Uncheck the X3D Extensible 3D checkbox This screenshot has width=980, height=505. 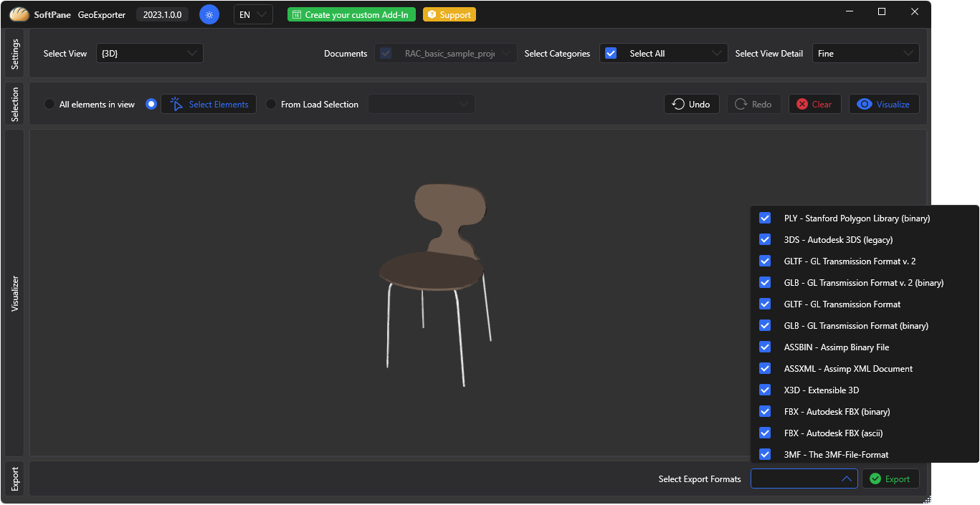click(765, 390)
